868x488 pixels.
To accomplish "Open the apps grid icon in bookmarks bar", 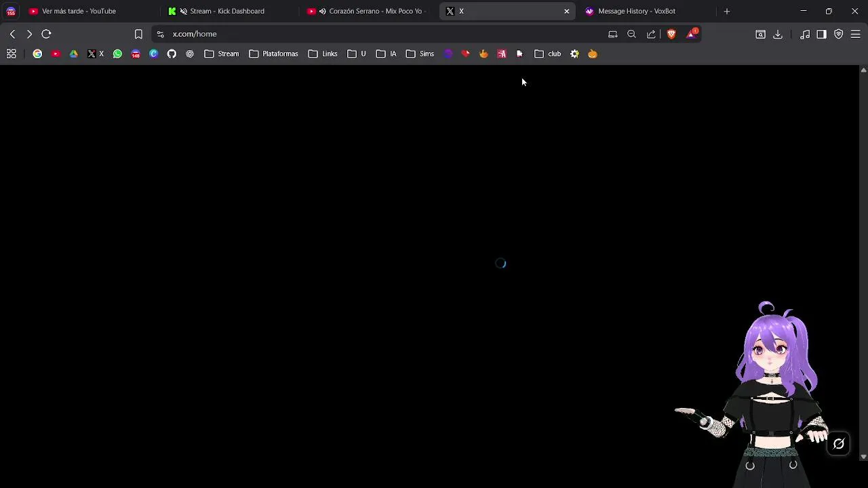I will (x=12, y=54).
